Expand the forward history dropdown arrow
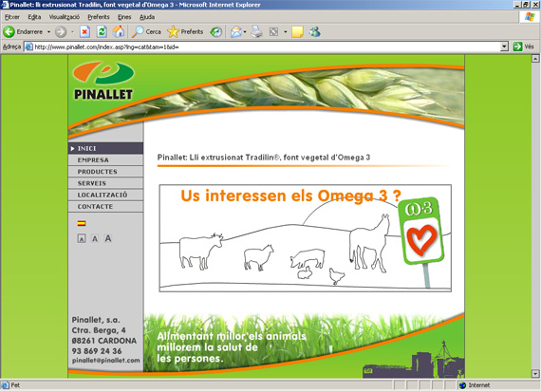 click(72, 31)
